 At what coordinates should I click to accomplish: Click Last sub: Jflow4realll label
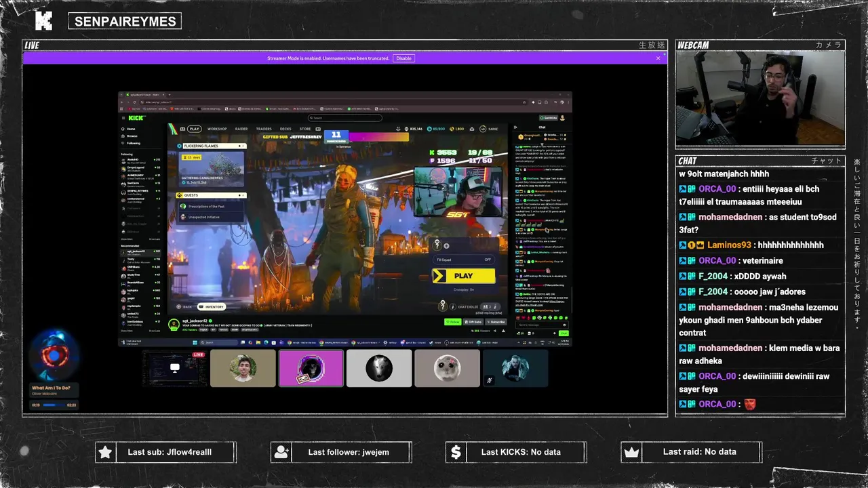tap(170, 452)
